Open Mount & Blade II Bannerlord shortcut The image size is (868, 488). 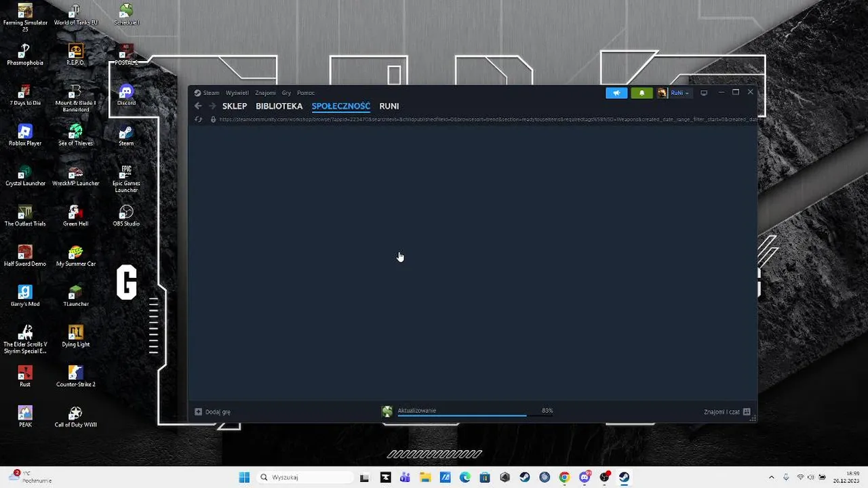75,98
